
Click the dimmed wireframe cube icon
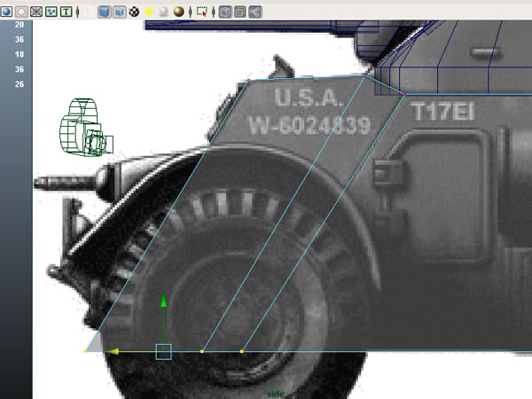90,12
